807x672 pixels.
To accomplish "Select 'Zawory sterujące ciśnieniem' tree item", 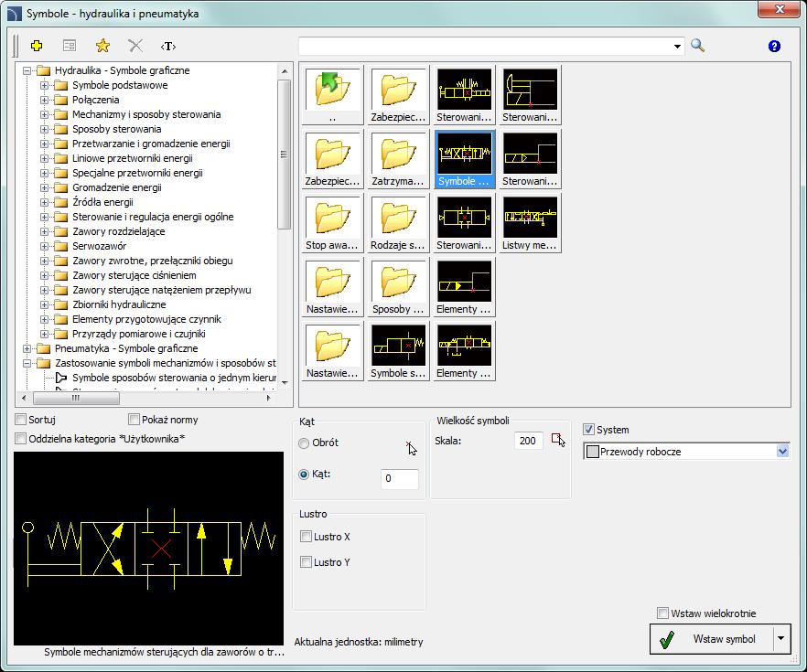I will (134, 275).
